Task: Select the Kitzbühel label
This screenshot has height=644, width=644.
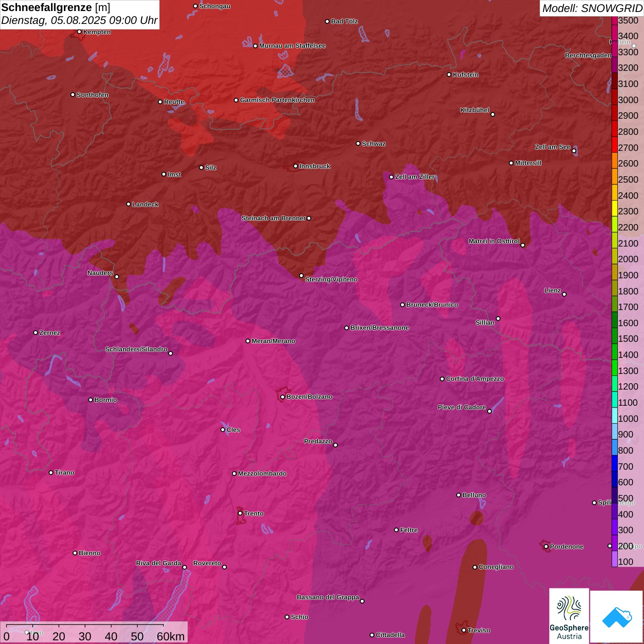Action: [x=475, y=110]
